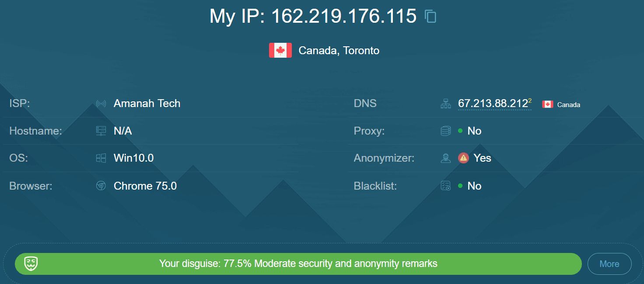Copy the IP address with the copy icon
This screenshot has width=644, height=284.
(430, 17)
